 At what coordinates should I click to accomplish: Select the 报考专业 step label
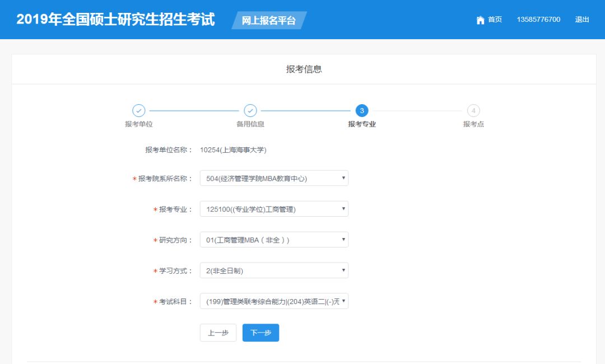(x=362, y=124)
